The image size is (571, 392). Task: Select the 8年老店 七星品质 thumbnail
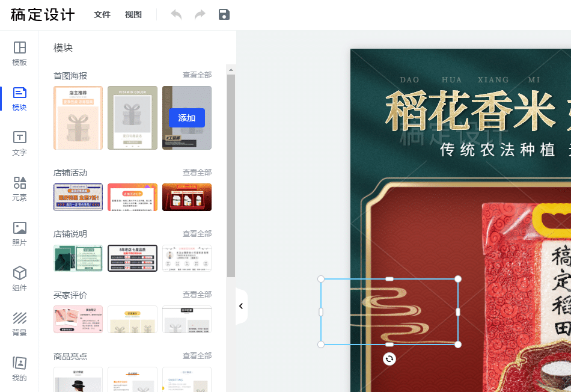133,259
